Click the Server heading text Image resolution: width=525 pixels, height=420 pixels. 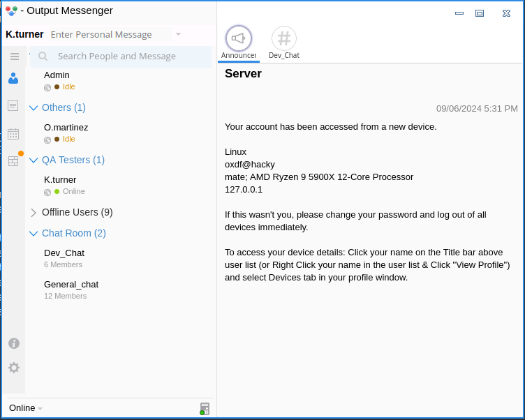243,74
